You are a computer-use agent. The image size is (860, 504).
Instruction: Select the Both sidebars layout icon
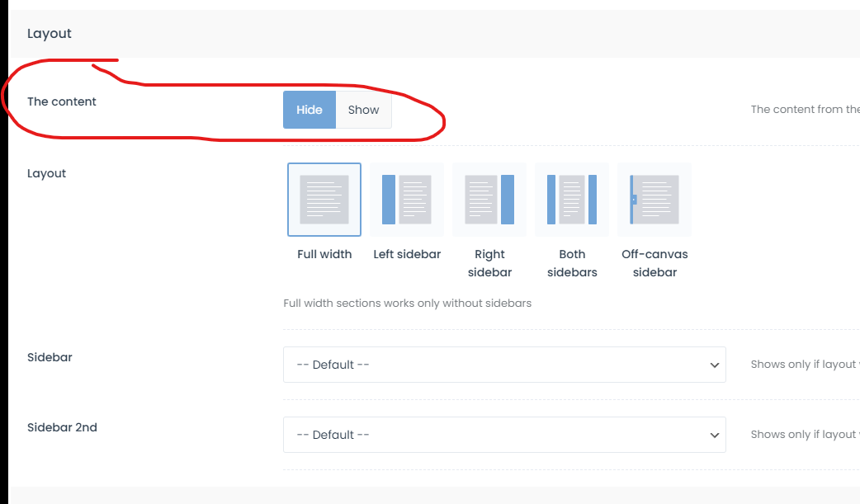(x=572, y=200)
